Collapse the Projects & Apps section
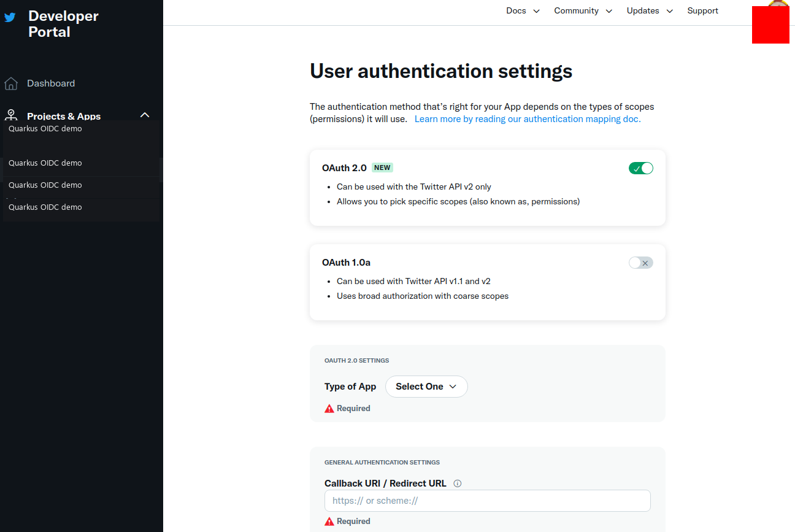 point(145,115)
